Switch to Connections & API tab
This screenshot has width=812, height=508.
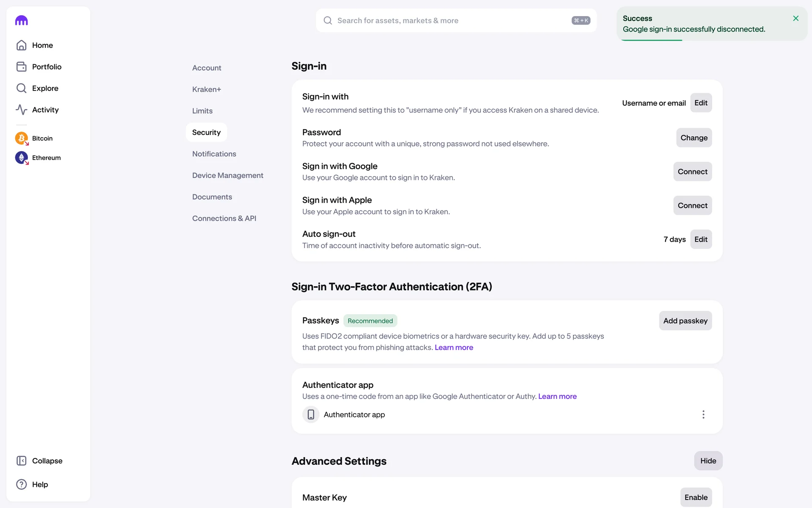tap(224, 218)
